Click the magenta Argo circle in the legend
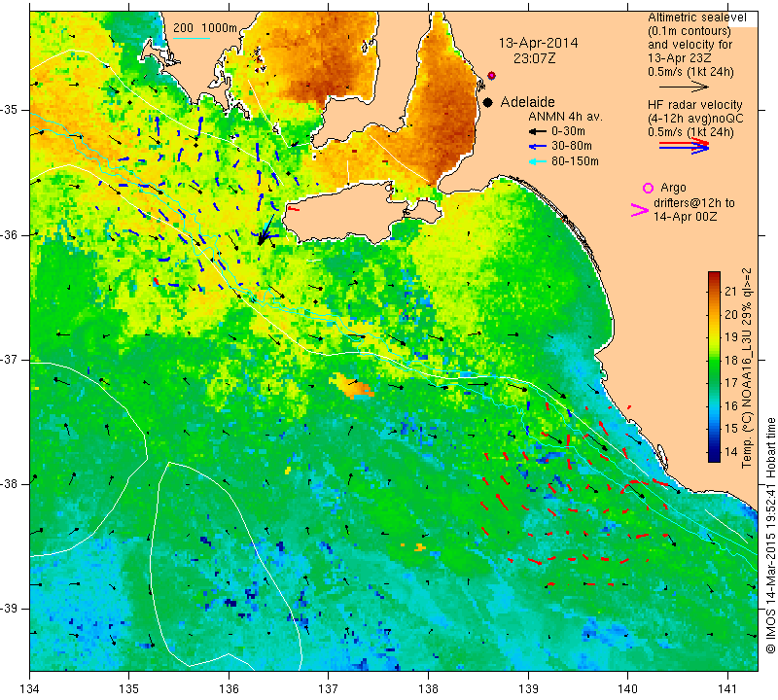778x700 pixels. coord(648,188)
